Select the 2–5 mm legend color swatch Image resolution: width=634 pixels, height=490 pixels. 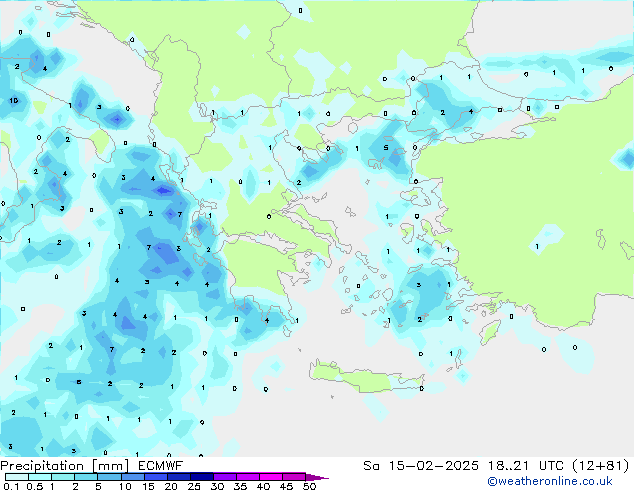click(x=86, y=477)
